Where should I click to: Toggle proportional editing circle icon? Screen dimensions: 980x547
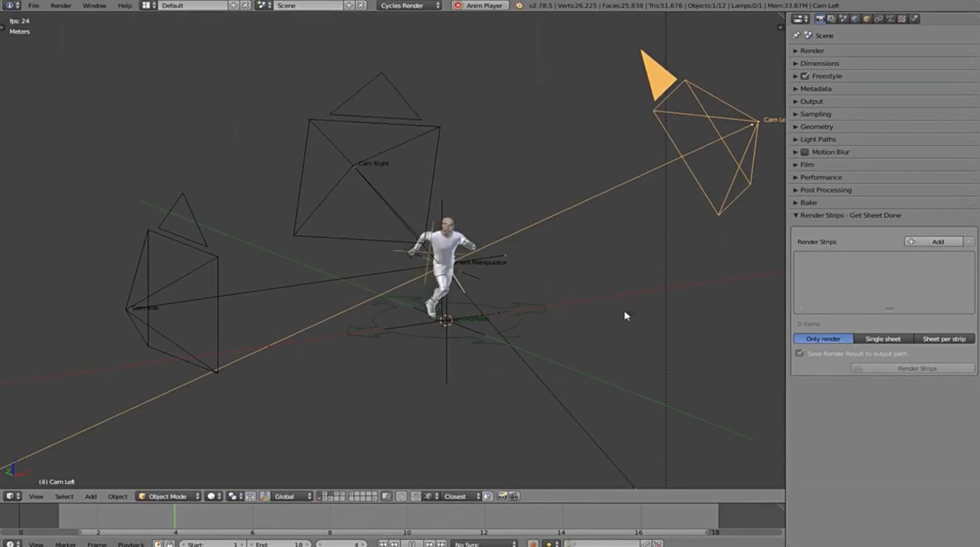coord(401,496)
